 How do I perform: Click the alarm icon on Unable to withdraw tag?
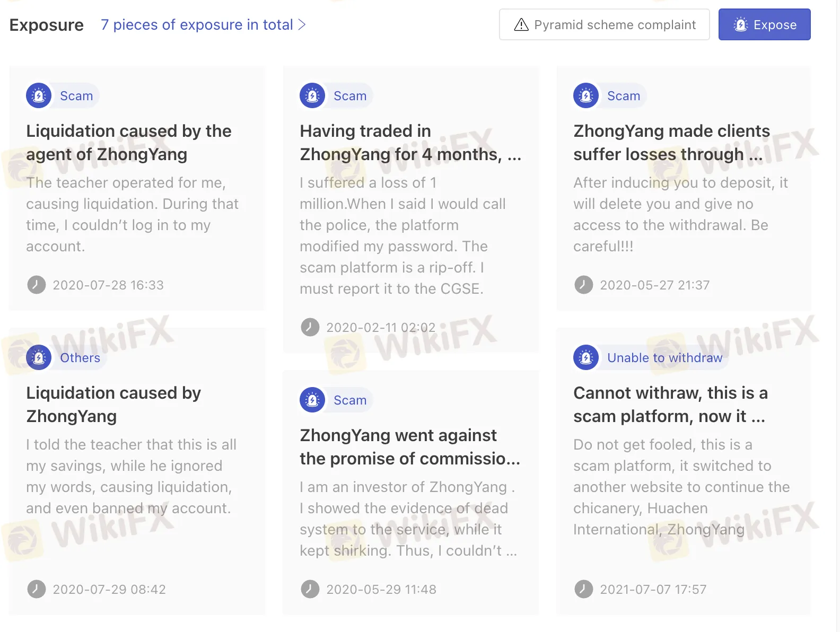tap(585, 357)
